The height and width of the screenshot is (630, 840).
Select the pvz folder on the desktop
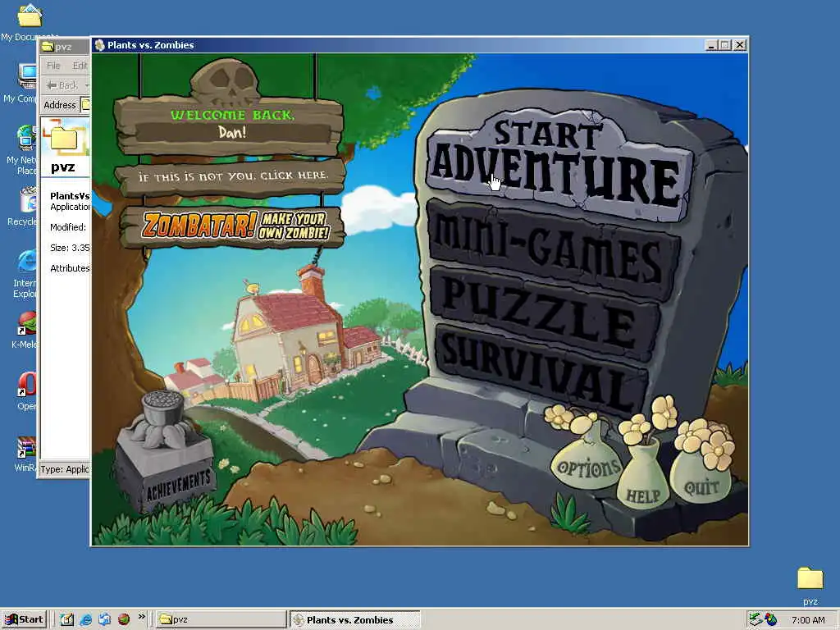click(810, 586)
